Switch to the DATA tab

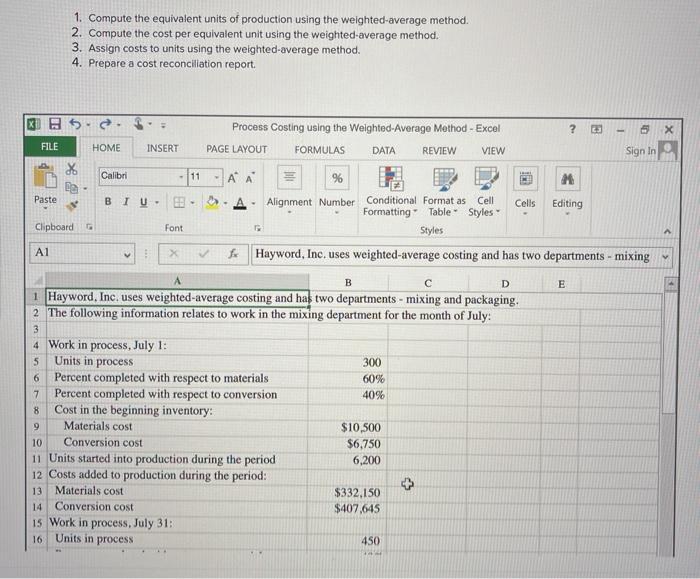pos(383,150)
